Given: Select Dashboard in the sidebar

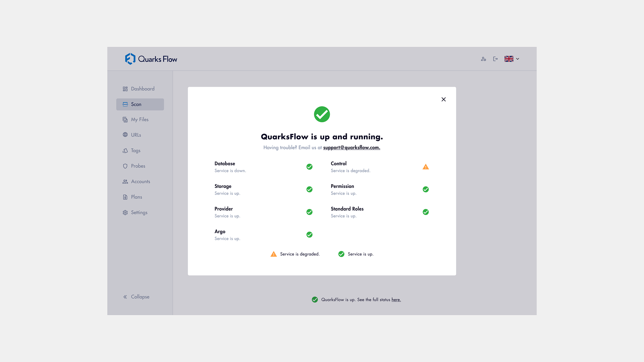Looking at the screenshot, I should [142, 89].
